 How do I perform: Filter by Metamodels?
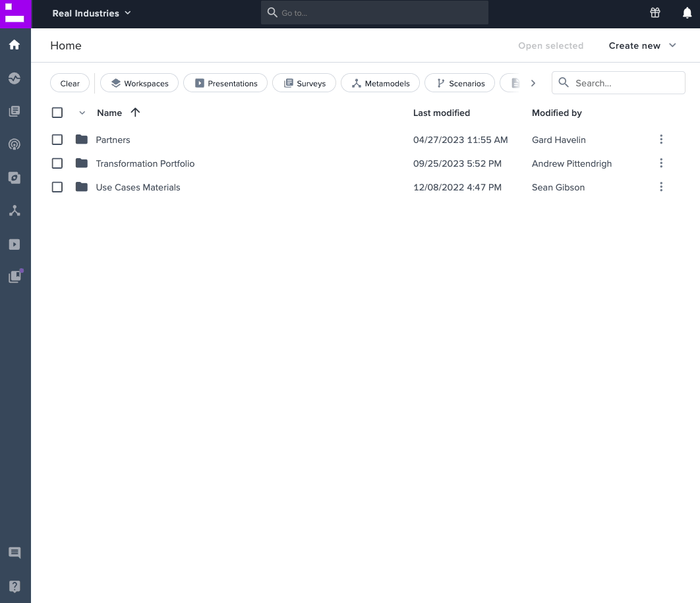pyautogui.click(x=380, y=83)
